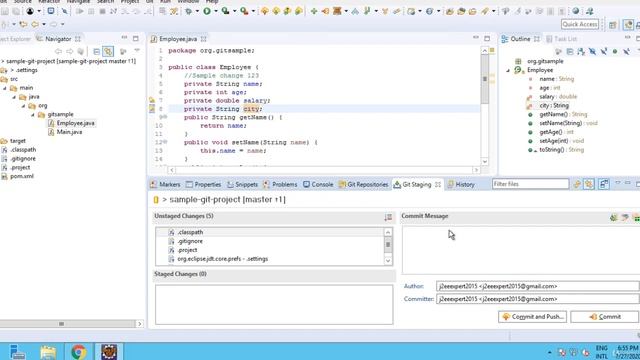Collapse the Employee class in Outline

508,71
